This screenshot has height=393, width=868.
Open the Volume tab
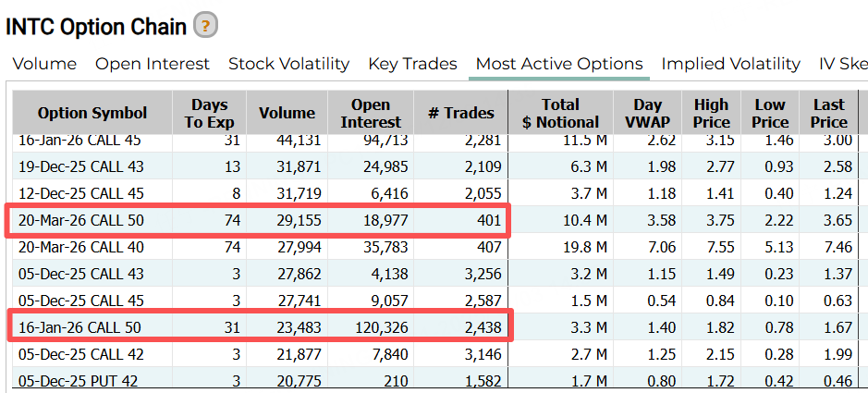point(44,64)
